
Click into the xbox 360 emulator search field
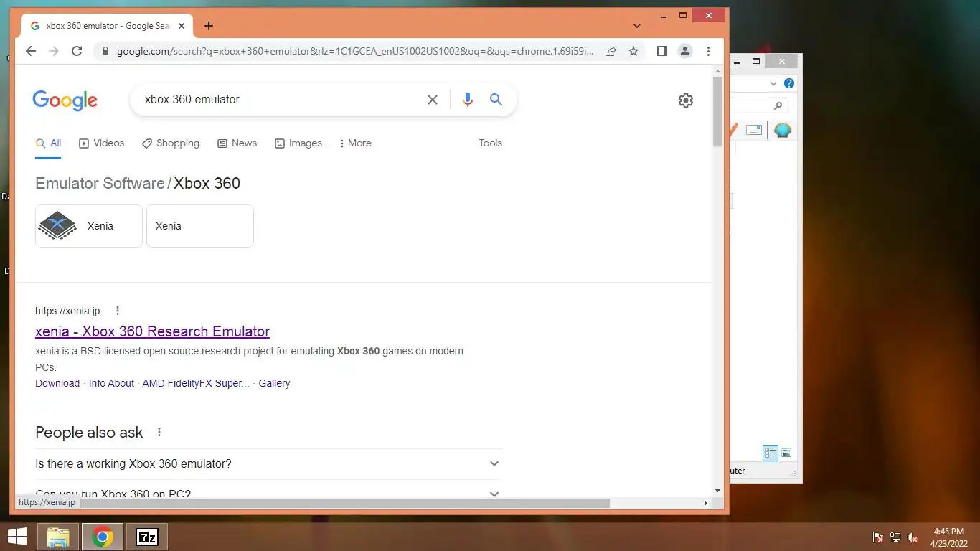[280, 100]
